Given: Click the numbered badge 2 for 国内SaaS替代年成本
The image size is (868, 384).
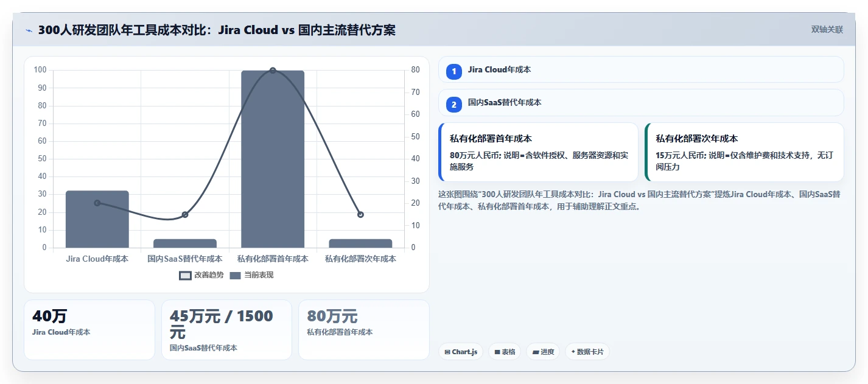Looking at the screenshot, I should click(453, 104).
